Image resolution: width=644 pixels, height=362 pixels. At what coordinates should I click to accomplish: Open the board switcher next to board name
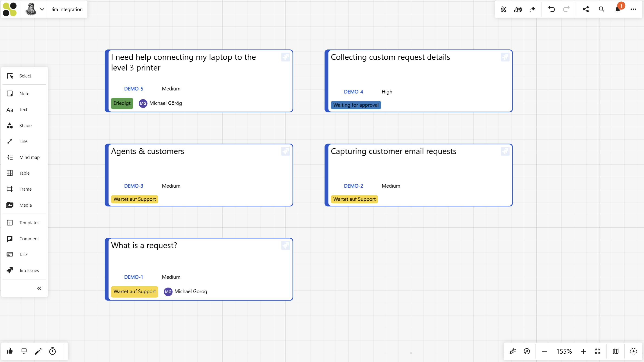42,9
